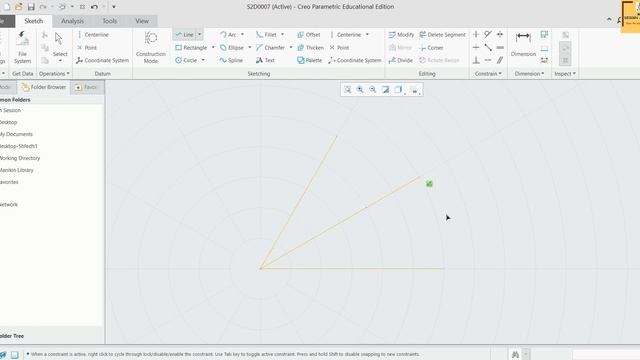Choose the Fillet tool

266,35
